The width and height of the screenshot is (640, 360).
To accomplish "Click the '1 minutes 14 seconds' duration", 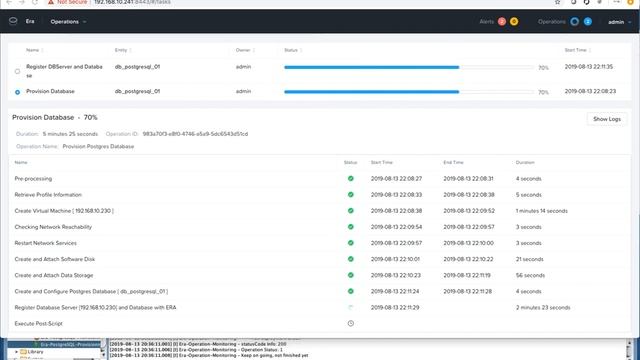I will click(542, 211).
